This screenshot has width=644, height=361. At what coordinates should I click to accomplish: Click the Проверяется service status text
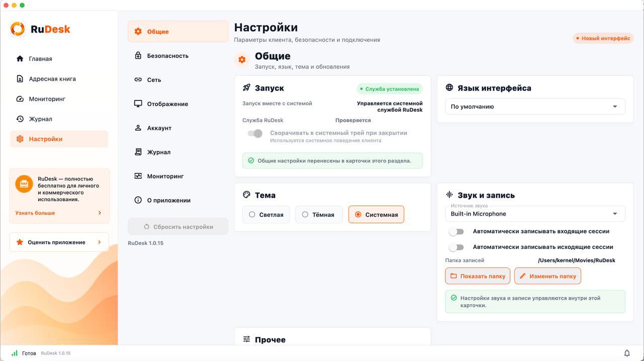[x=353, y=120]
